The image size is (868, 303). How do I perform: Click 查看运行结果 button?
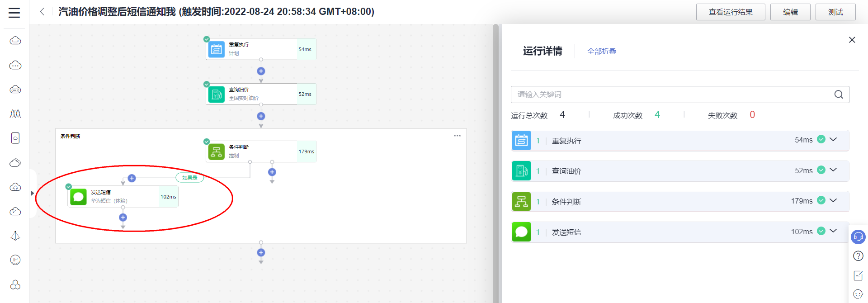[731, 12]
